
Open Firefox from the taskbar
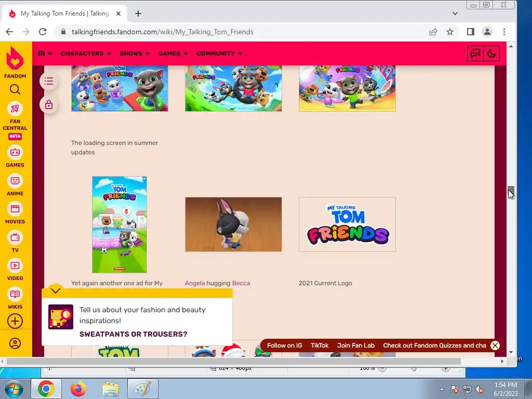pos(78,389)
